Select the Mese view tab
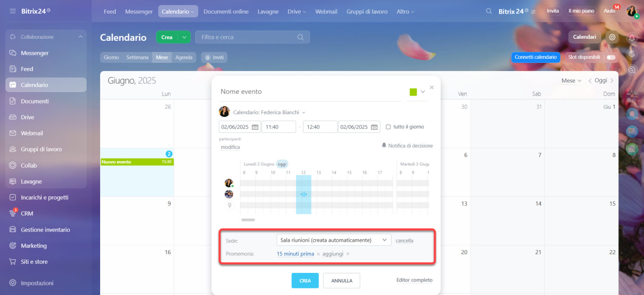Screen dimensions: 644x295 (x=162, y=57)
